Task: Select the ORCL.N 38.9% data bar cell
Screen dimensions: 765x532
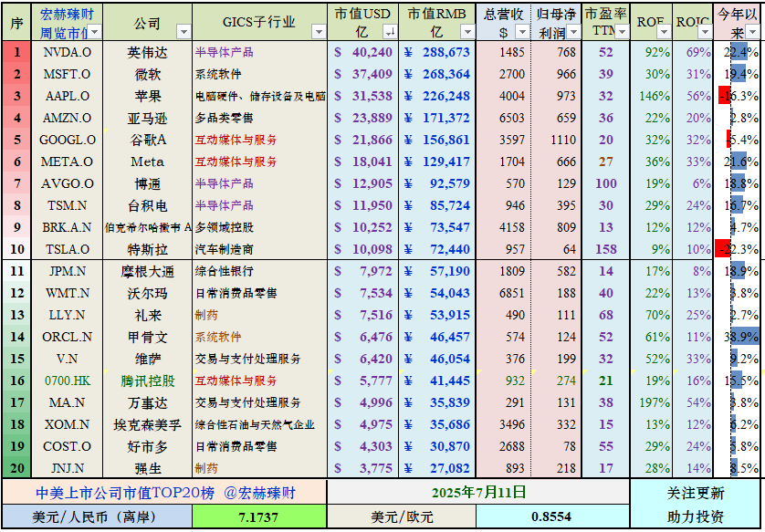Action: coord(737,337)
